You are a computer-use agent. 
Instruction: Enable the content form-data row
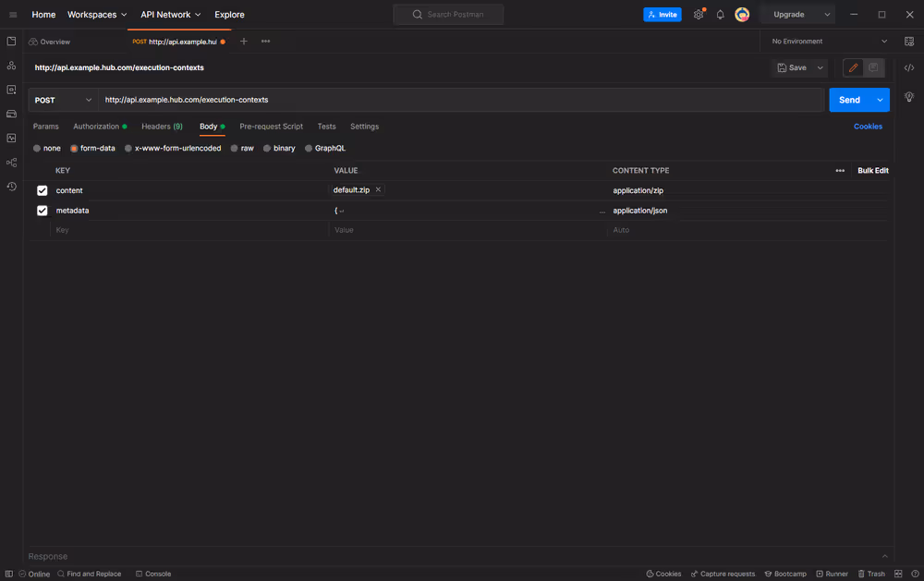(x=42, y=189)
